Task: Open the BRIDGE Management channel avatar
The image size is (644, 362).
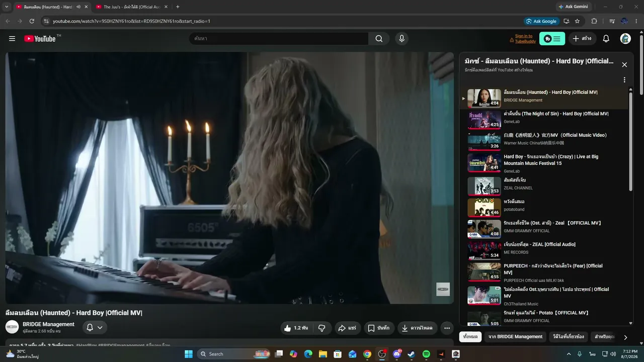Action: (12, 327)
